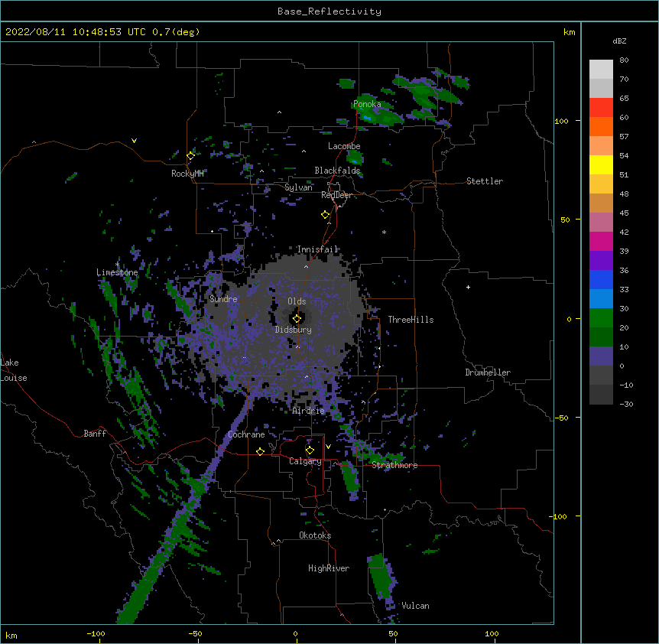This screenshot has height=644, width=659.
Task: Select the timestamp 2022/08/11 10:48:53 UTC
Action: 75,32
